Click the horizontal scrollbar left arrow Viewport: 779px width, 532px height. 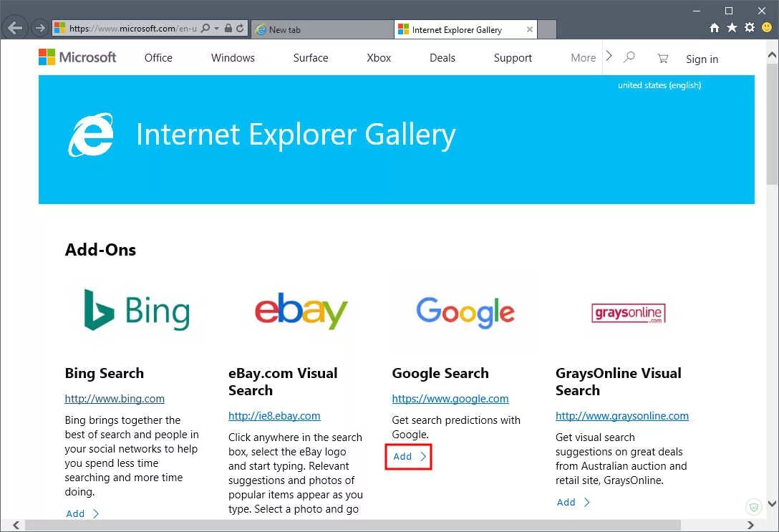click(16, 525)
